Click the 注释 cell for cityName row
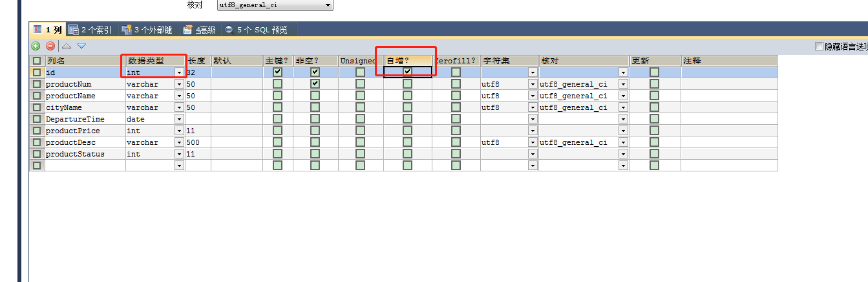The height and width of the screenshot is (282, 868). coord(729,107)
